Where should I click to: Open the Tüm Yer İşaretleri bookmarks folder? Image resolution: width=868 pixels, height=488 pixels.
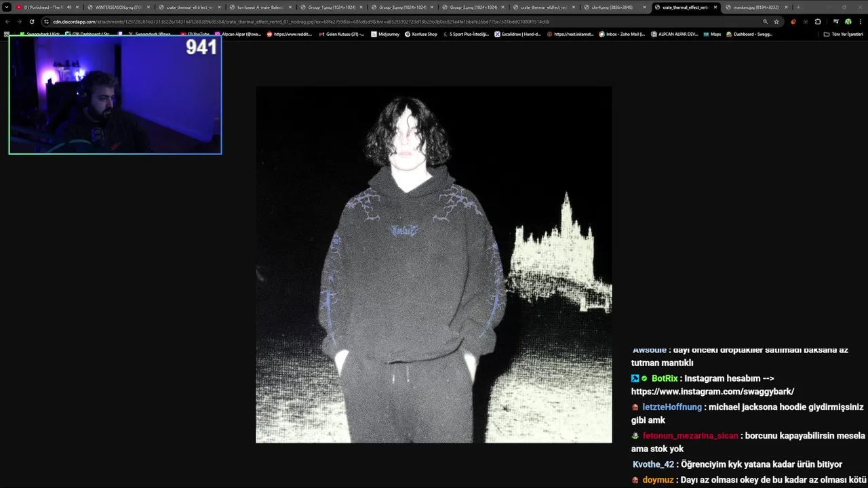(843, 34)
